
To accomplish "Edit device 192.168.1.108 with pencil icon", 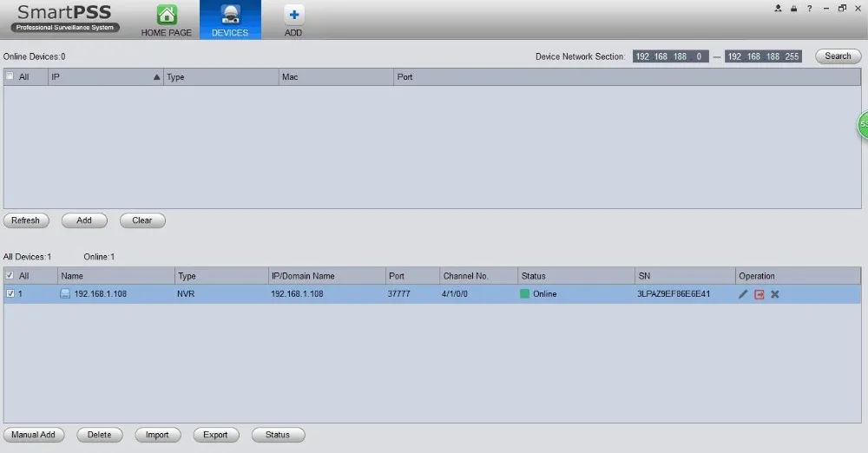I will tap(743, 294).
